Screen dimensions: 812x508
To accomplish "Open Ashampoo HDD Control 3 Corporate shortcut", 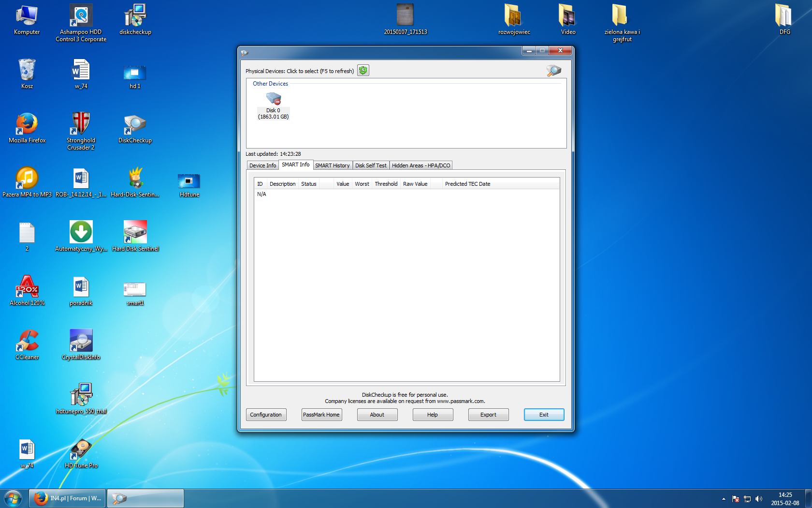I will (x=81, y=23).
